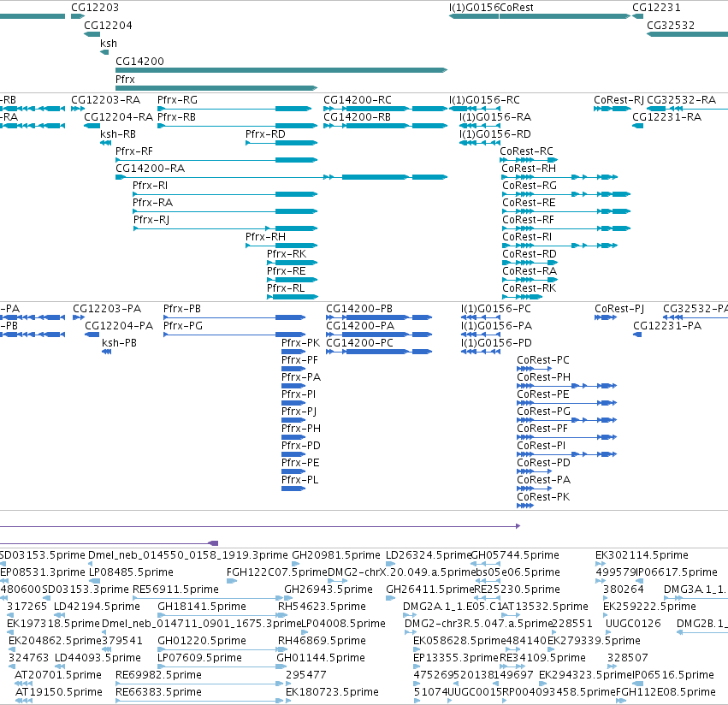Click protein CG14200-PC
Screen dimensions: 728x705
[379, 352]
